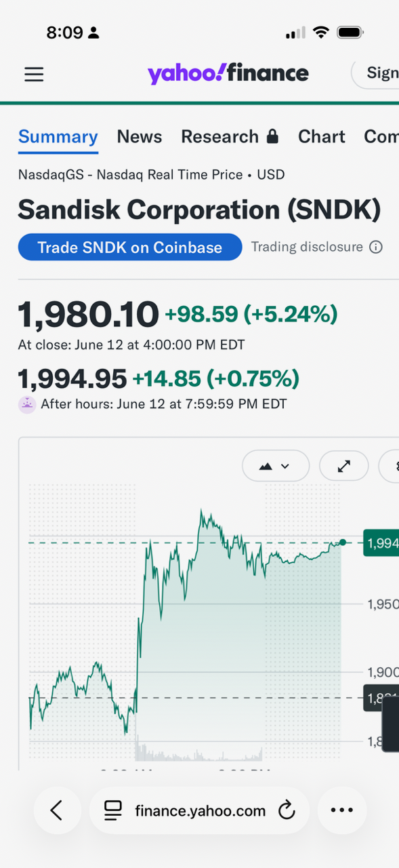Reload the finance.yahoo.com page
399x868 pixels.
coord(287,810)
